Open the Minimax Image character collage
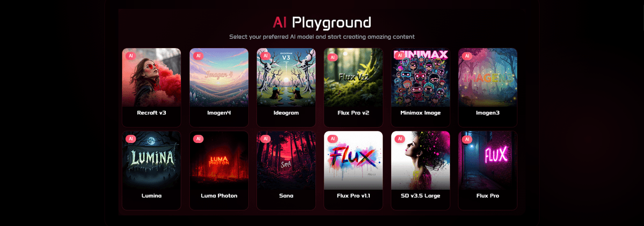The image size is (644, 226). coord(421,78)
